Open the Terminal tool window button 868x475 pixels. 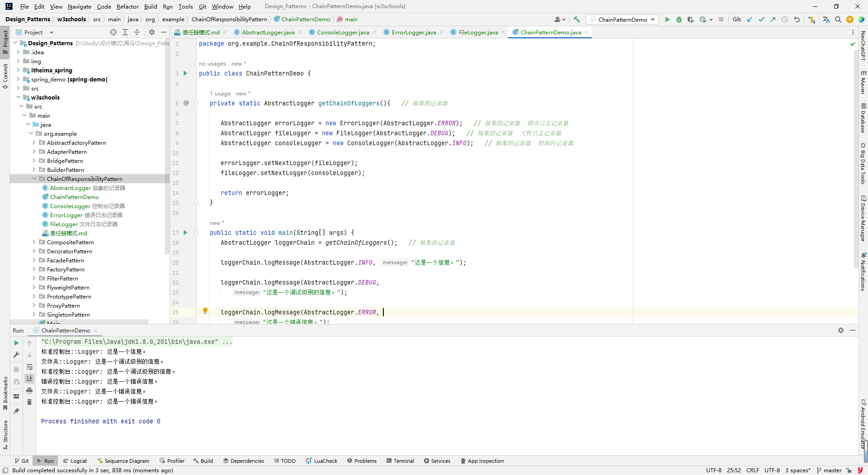(x=400, y=461)
